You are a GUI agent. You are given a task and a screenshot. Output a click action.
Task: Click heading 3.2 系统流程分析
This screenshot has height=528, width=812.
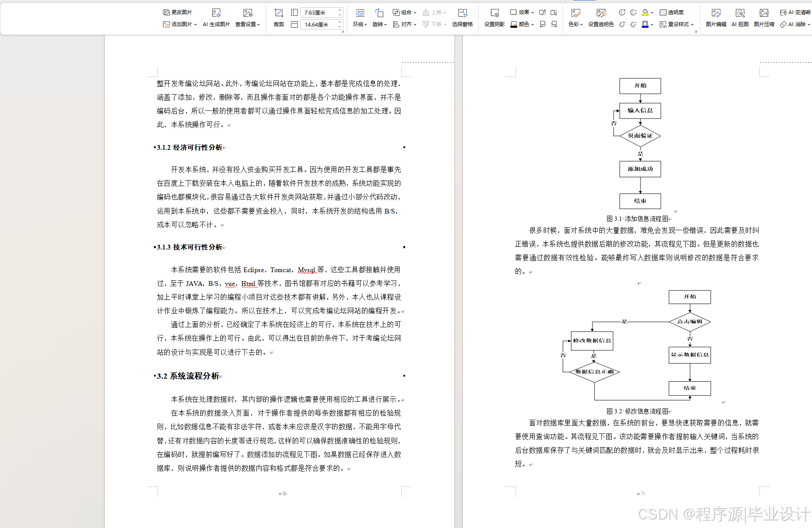tap(188, 376)
